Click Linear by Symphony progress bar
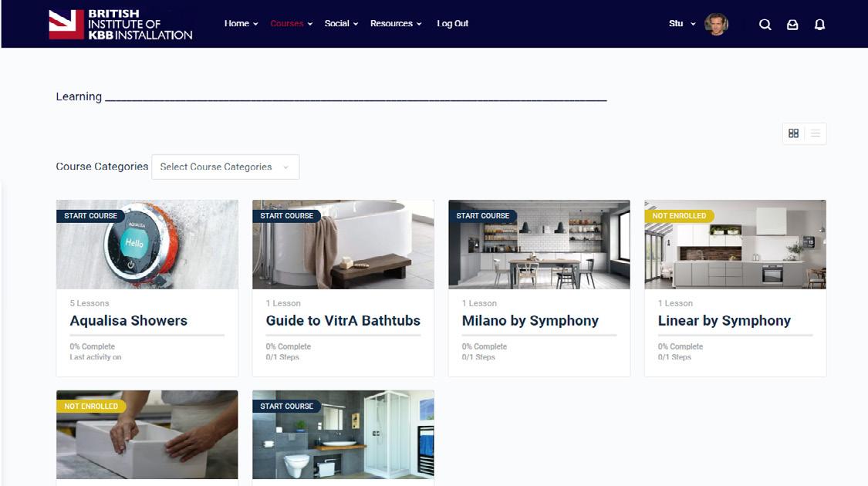868x486 pixels. (735, 335)
